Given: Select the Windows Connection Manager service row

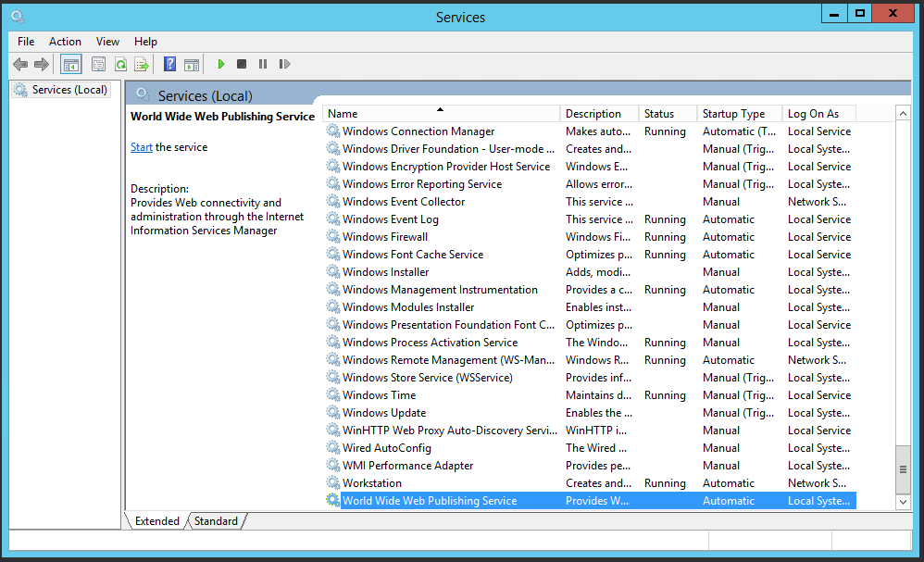Looking at the screenshot, I should click(x=591, y=131).
